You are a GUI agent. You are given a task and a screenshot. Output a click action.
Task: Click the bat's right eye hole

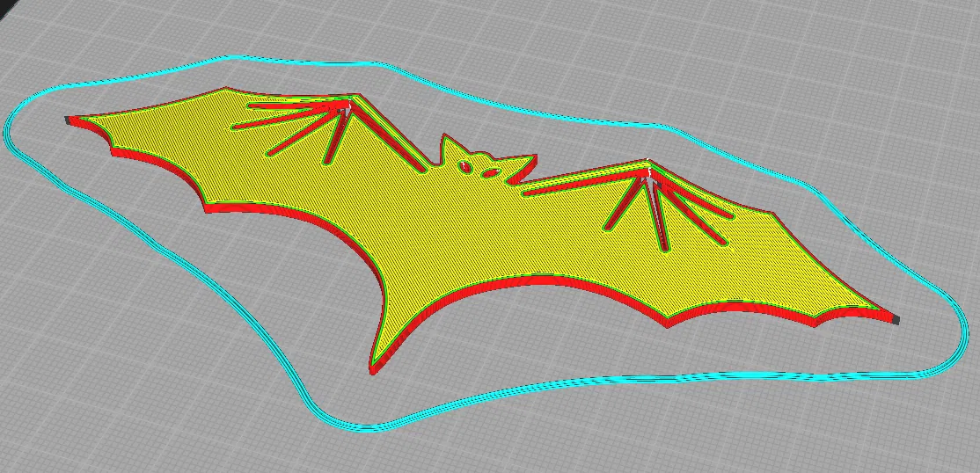coord(491,172)
